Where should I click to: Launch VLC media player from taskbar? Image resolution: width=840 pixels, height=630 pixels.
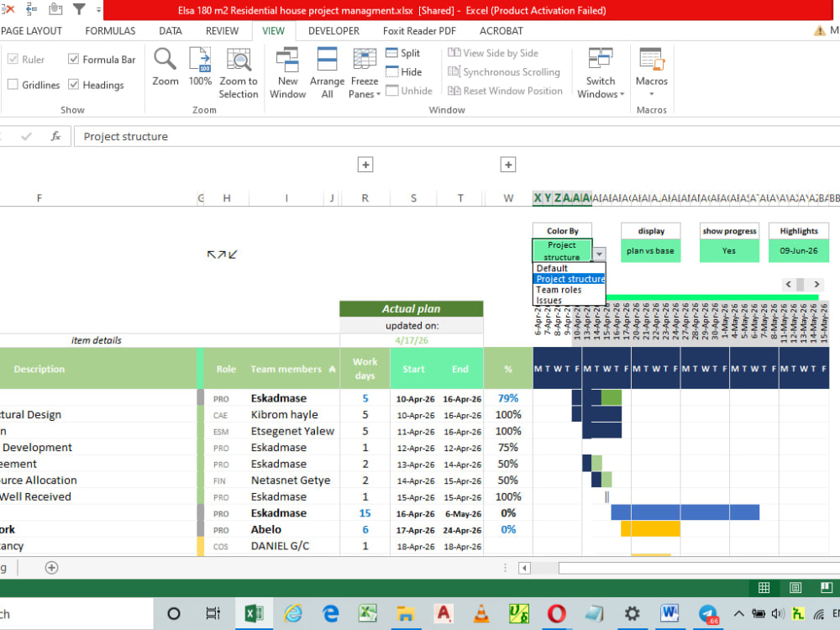tap(481, 613)
